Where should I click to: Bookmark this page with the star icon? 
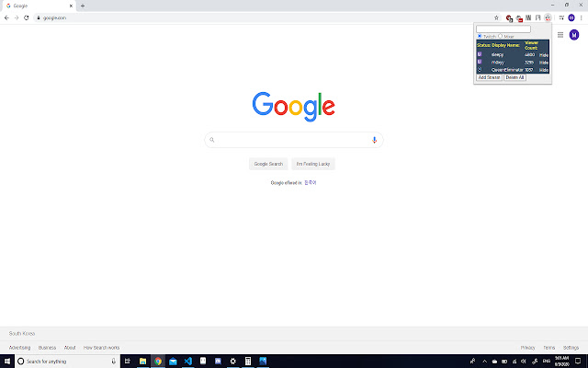(496, 17)
